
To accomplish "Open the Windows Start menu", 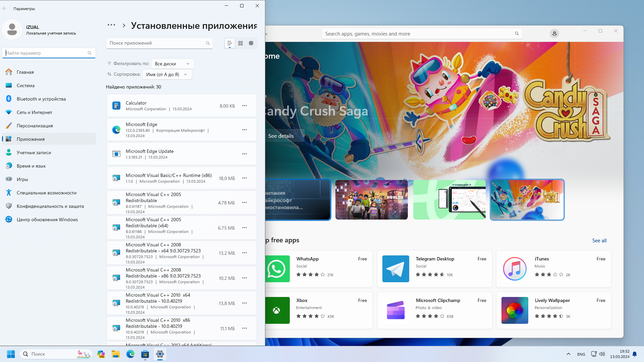I will [x=11, y=354].
